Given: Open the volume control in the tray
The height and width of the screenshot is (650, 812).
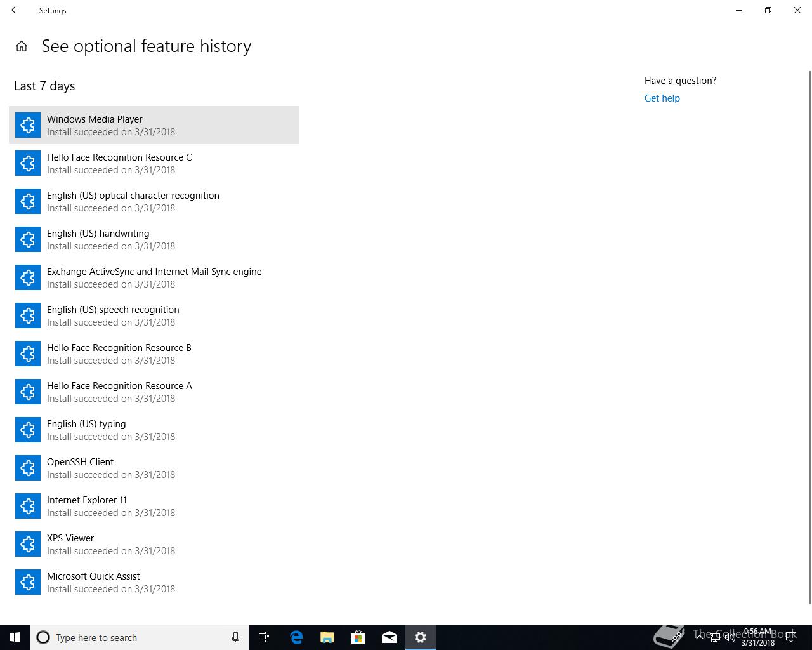Looking at the screenshot, I should click(730, 637).
